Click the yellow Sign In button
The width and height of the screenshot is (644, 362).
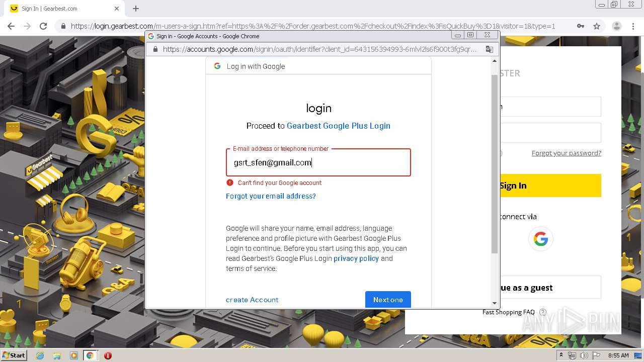(x=550, y=186)
